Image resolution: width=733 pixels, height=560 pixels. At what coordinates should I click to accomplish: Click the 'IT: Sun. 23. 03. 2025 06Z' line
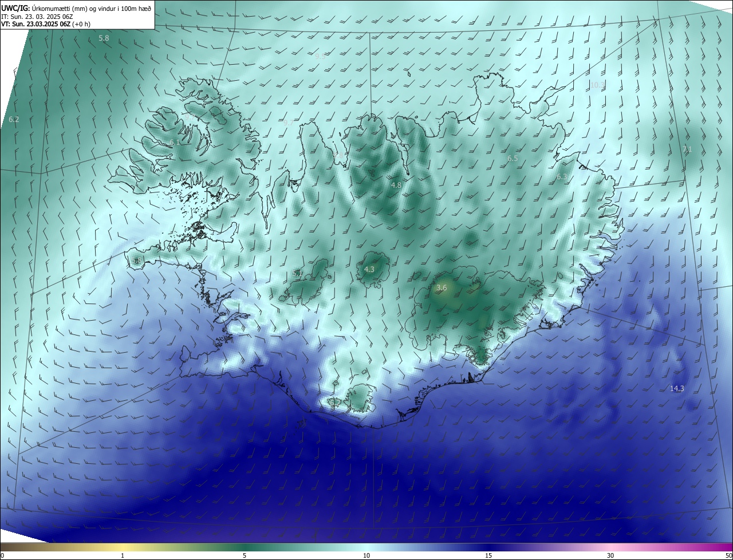(x=37, y=17)
